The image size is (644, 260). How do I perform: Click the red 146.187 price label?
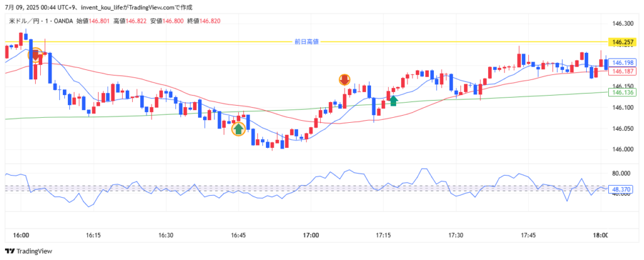(621, 71)
